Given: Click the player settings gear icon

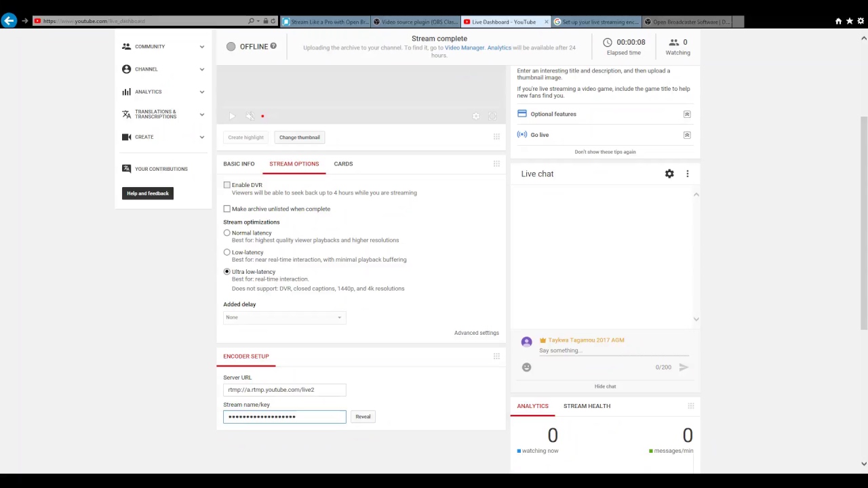Looking at the screenshot, I should pyautogui.click(x=476, y=117).
